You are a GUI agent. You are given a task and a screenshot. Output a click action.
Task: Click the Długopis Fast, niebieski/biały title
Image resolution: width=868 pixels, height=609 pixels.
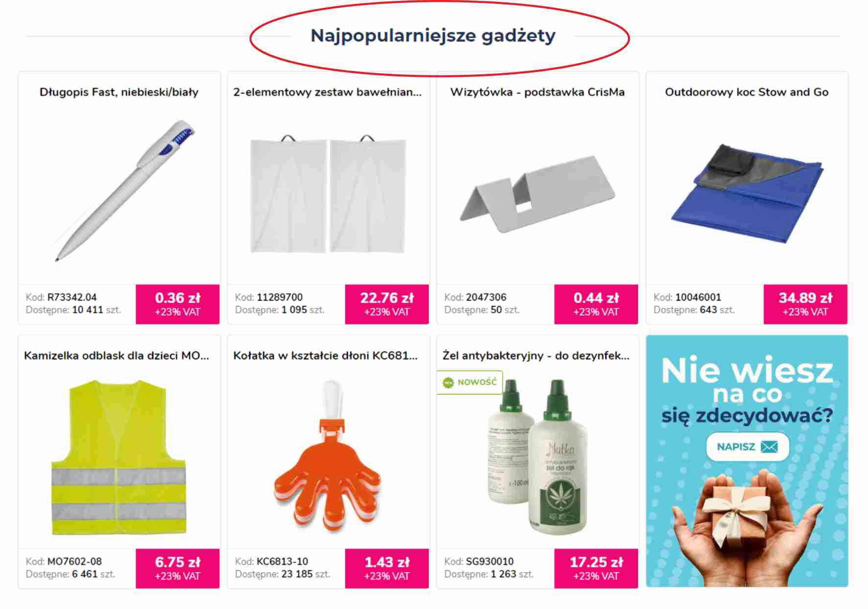[x=119, y=92]
